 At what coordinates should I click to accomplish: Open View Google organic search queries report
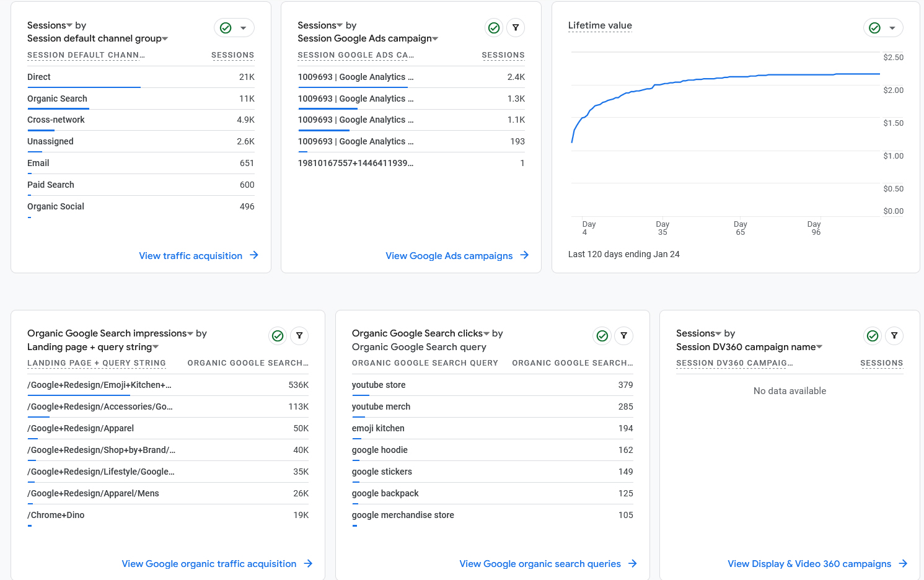click(540, 563)
